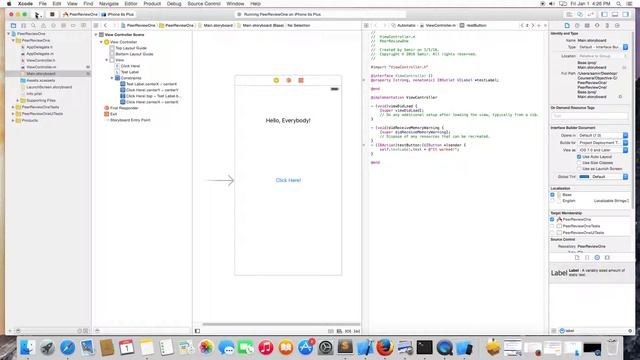Open the Debug menu

click(x=174, y=4)
